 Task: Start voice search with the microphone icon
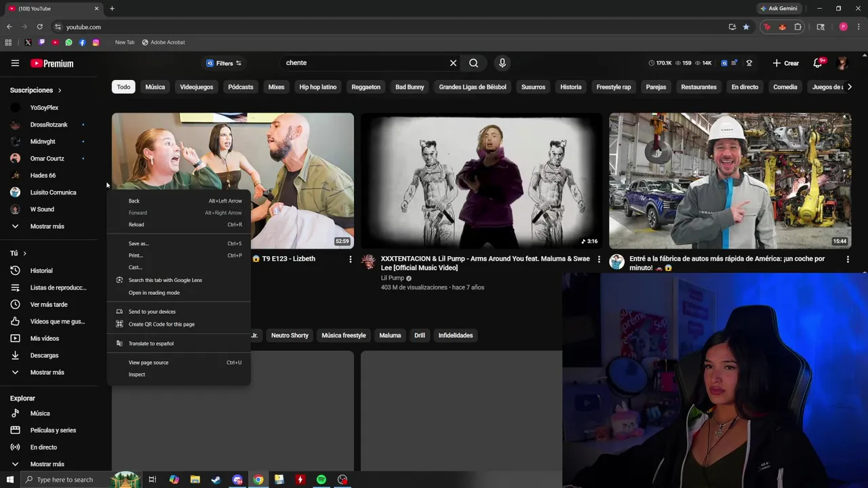(502, 63)
